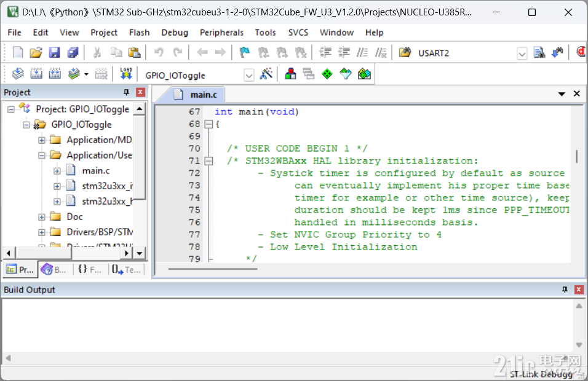The height and width of the screenshot is (381, 588).
Task: Open Manage Run-Time Environment green diamond icon
Action: click(x=327, y=74)
